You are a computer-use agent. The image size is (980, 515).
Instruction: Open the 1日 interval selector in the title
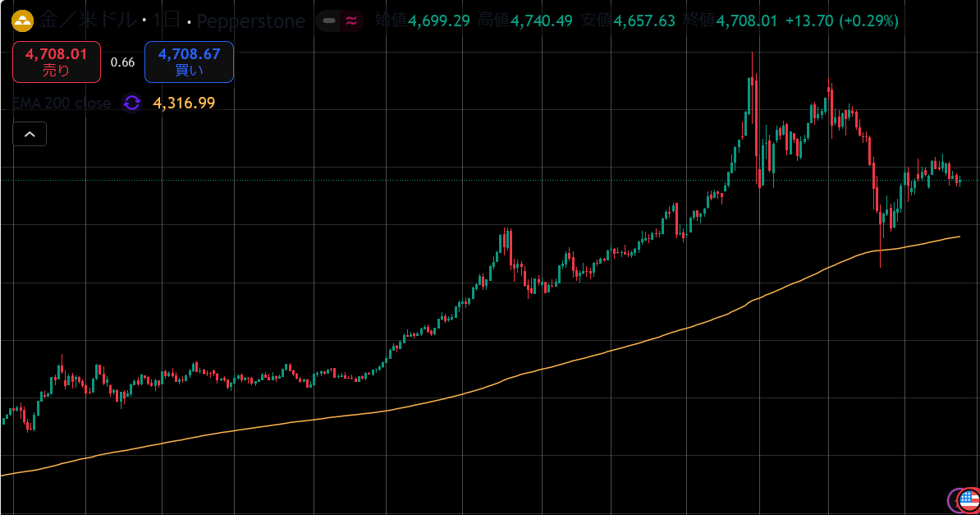167,21
